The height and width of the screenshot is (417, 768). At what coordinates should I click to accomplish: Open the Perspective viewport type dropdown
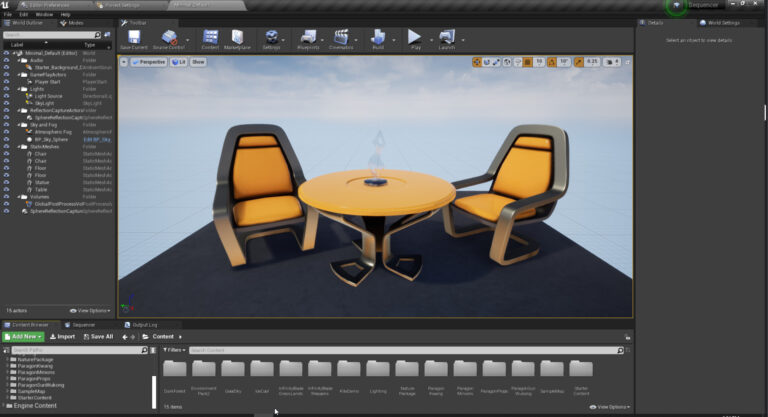coord(149,62)
